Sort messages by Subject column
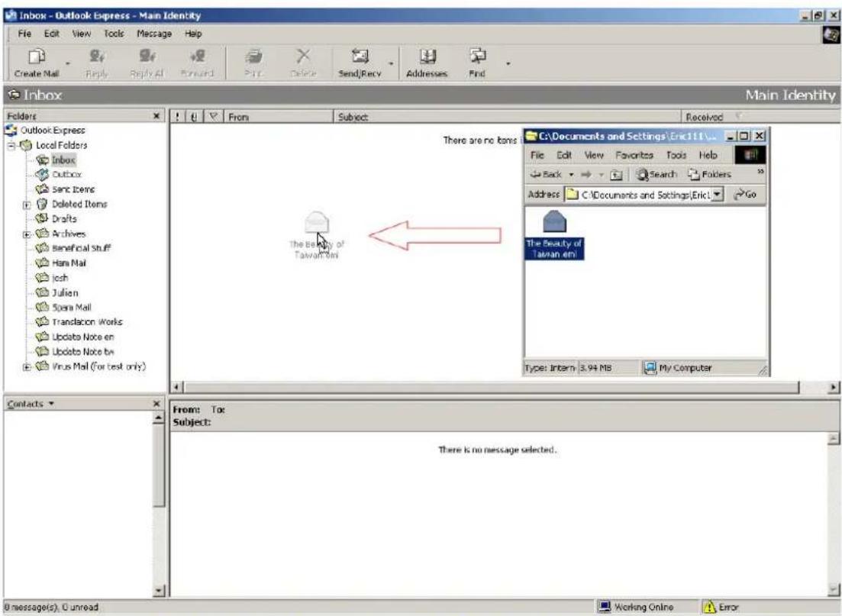This screenshot has width=842, height=616. (507, 117)
